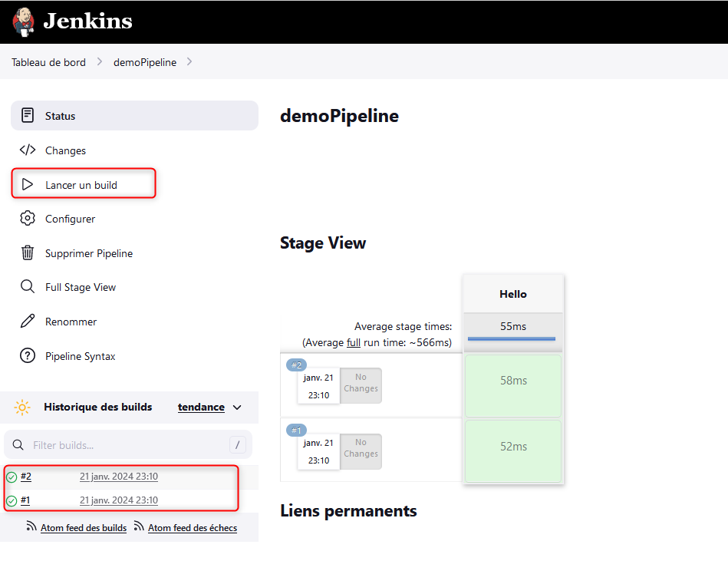
Task: Click the feed icon beside Atom feed des échecs
Action: (139, 526)
